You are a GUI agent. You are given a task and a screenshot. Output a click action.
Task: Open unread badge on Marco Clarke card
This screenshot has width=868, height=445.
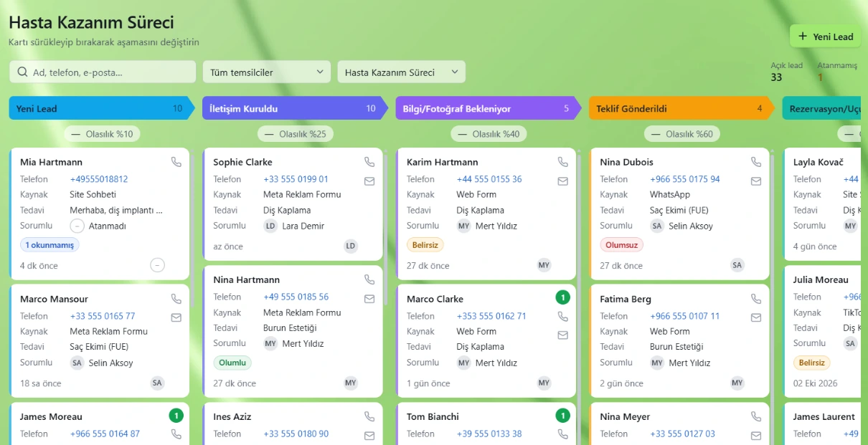coord(563,297)
